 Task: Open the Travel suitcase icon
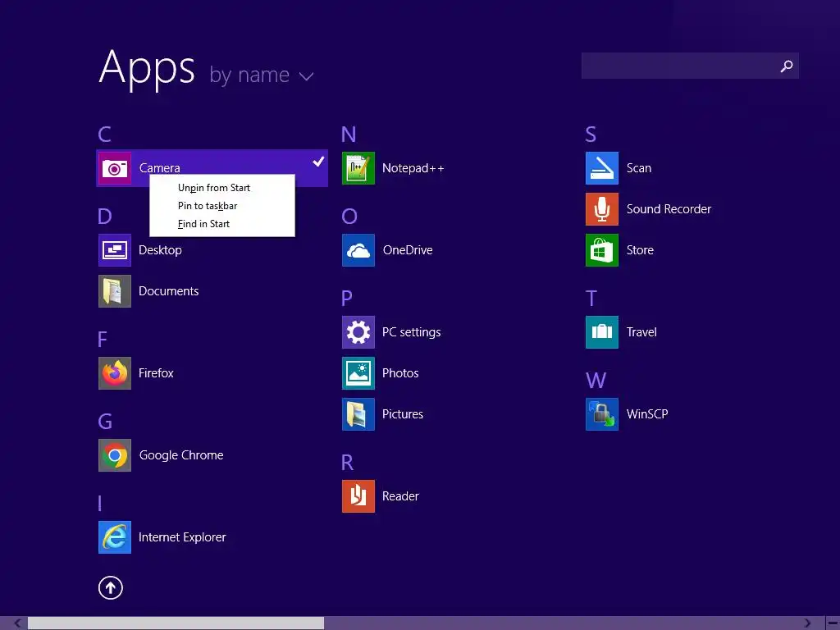pos(602,332)
